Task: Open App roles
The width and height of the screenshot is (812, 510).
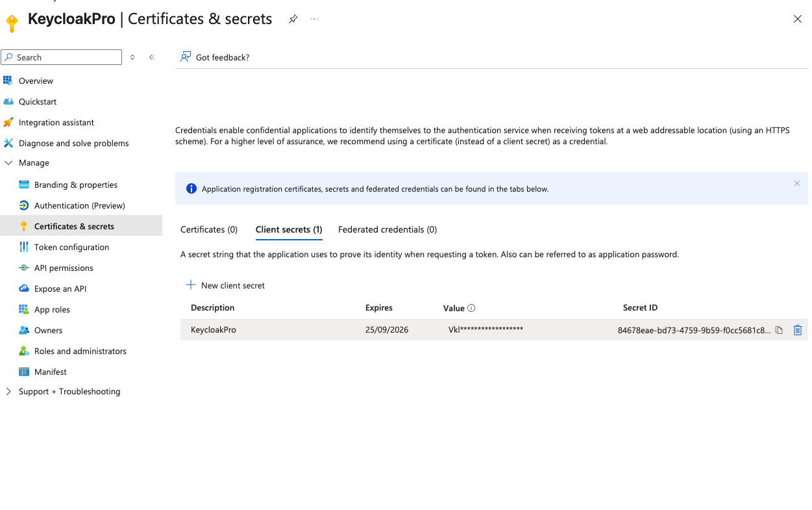Action: coord(52,309)
